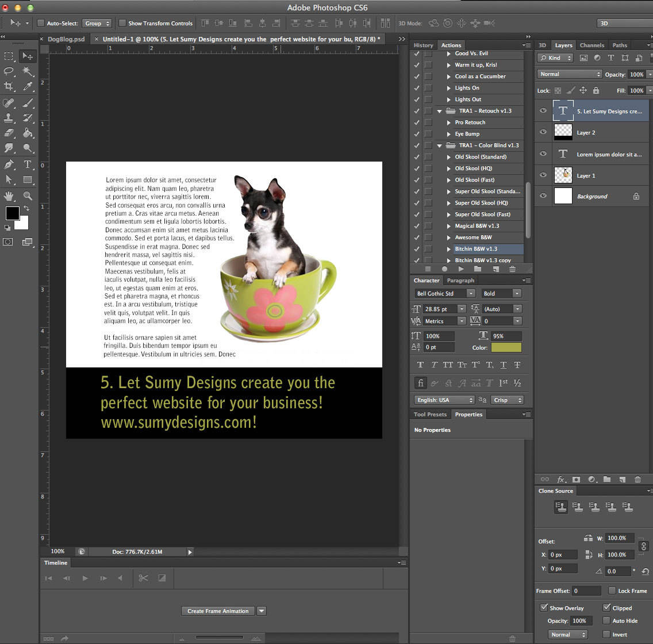Open the English: USA language dropdown
This screenshot has height=644, width=653.
(444, 400)
